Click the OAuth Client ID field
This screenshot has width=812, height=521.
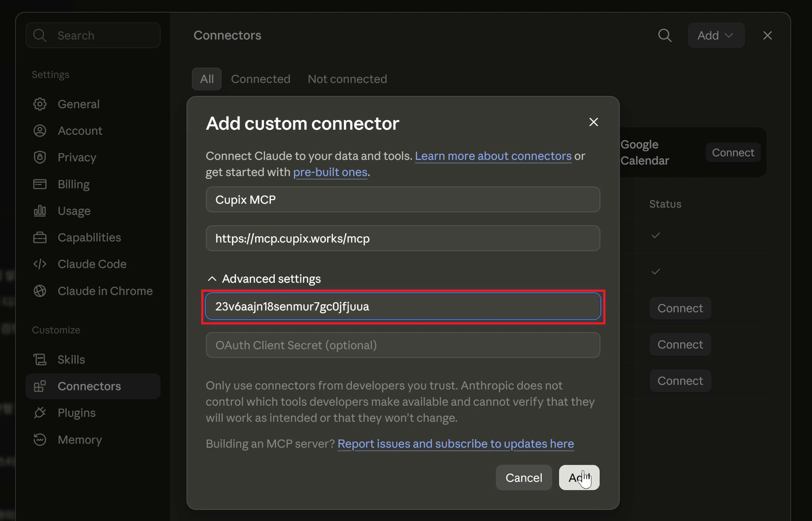(x=403, y=306)
